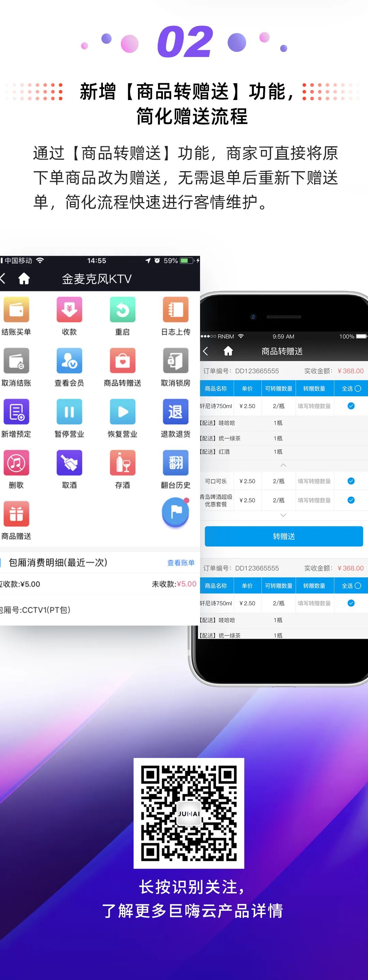The width and height of the screenshot is (368, 980).
Task: Tap the 暂停营业 pause icon
Action: point(69,412)
